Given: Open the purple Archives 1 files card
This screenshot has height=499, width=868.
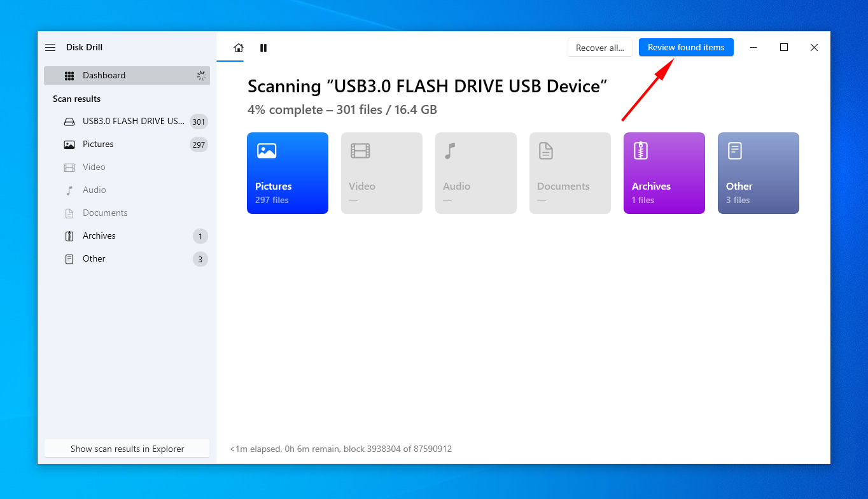Looking at the screenshot, I should [664, 173].
